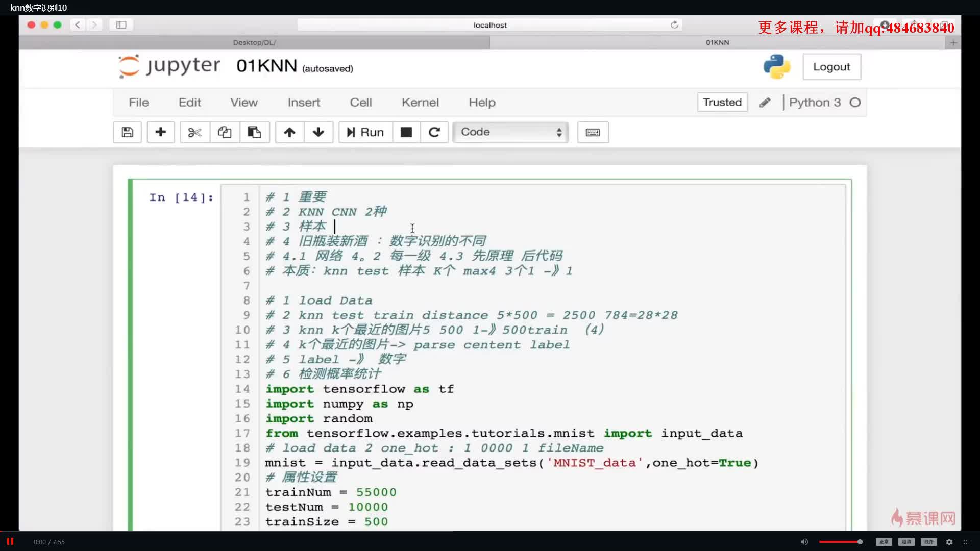The image size is (980, 551).
Task: Click the move cell up icon
Action: click(289, 132)
